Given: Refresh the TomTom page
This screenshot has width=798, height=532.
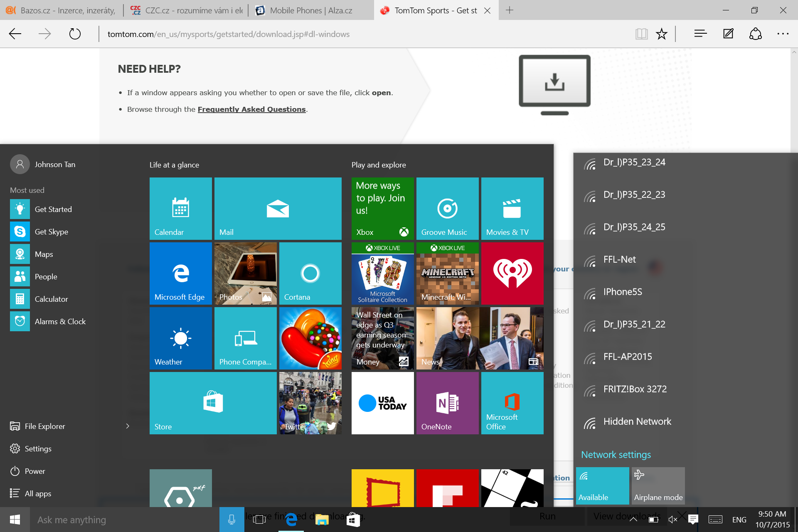Looking at the screenshot, I should tap(75, 34).
